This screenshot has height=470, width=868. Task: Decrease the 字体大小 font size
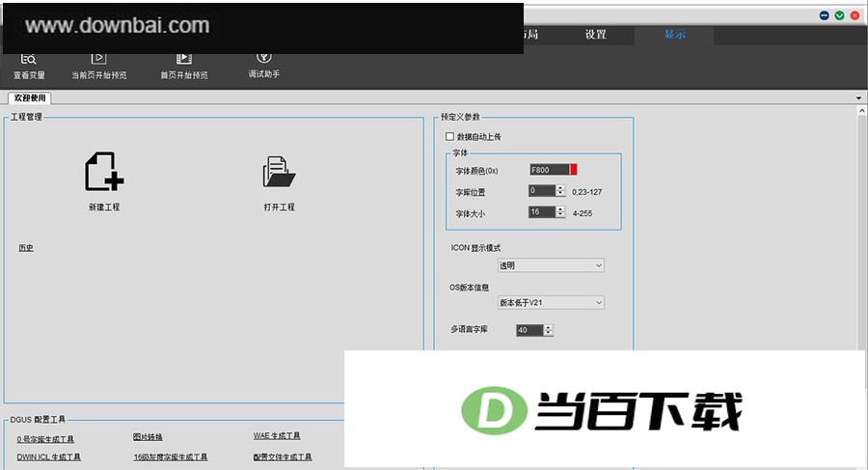coord(560,215)
